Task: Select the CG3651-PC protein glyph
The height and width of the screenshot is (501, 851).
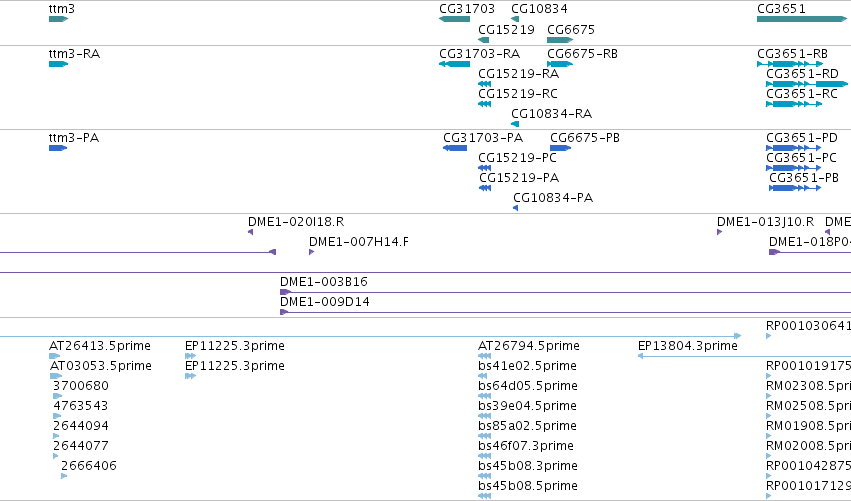Action: coord(793,168)
